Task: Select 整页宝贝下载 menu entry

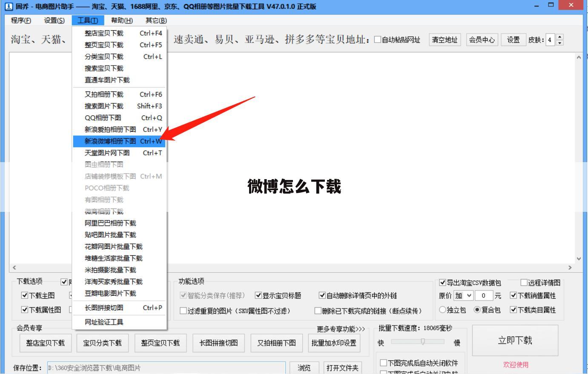Action: pos(119,45)
